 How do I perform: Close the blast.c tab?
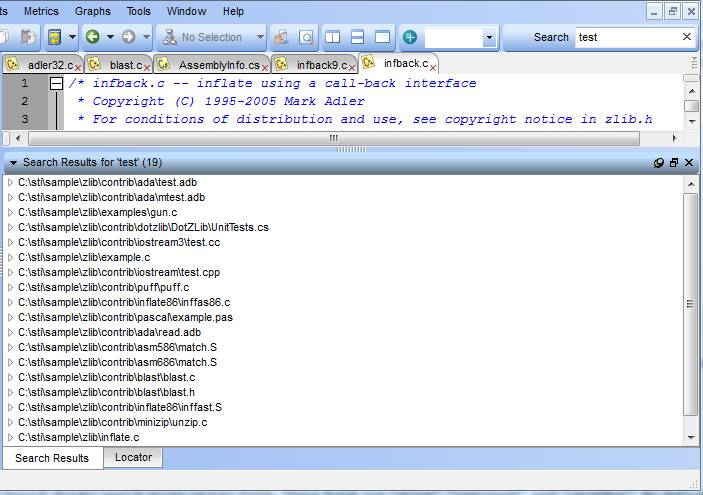pos(147,68)
